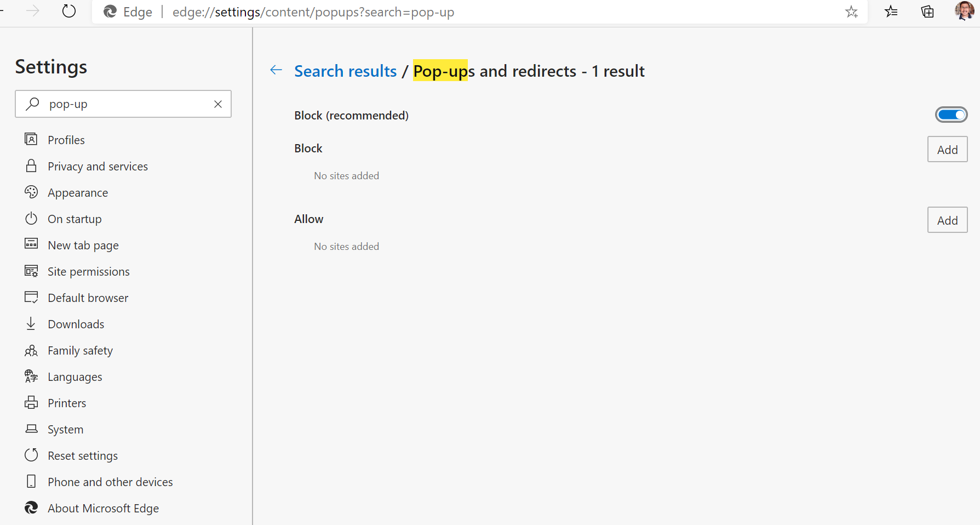980x525 pixels.
Task: Reload the settings page
Action: (x=68, y=11)
